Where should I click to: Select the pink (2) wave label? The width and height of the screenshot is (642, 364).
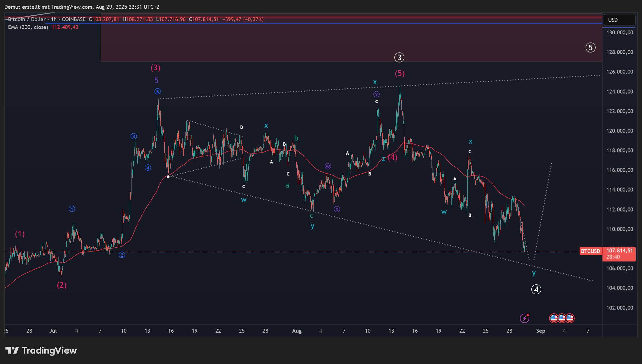[x=62, y=285]
